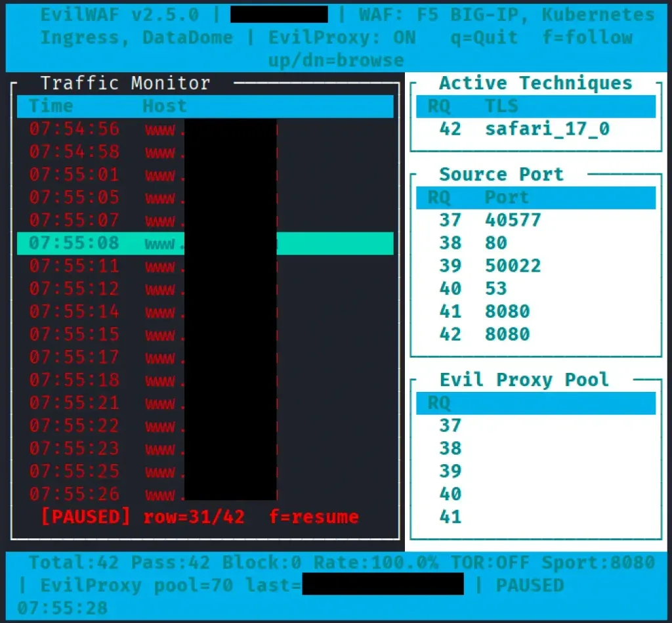Click the Host column header
The height and width of the screenshot is (623, 672).
[x=165, y=106]
